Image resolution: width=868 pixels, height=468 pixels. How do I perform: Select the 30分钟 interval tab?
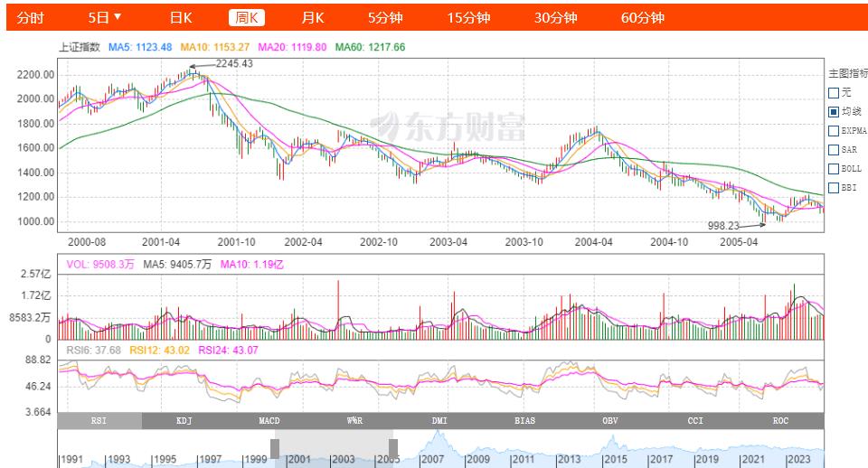556,18
